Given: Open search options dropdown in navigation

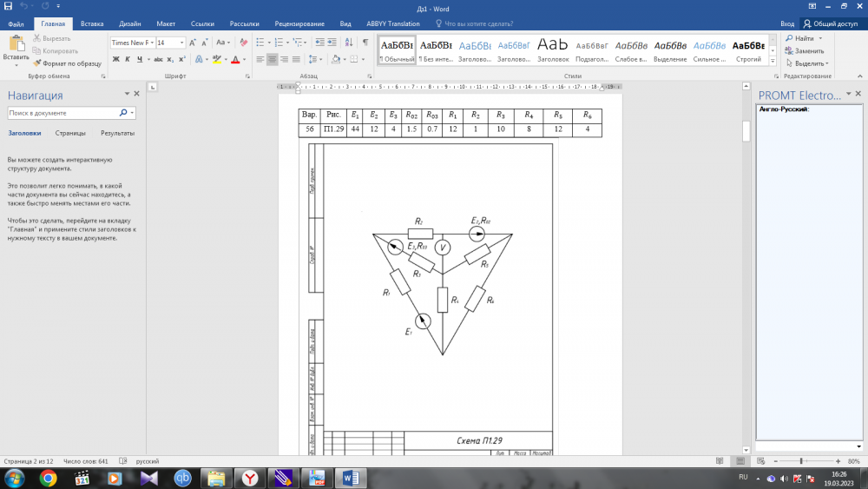Looking at the screenshot, I should [x=132, y=113].
